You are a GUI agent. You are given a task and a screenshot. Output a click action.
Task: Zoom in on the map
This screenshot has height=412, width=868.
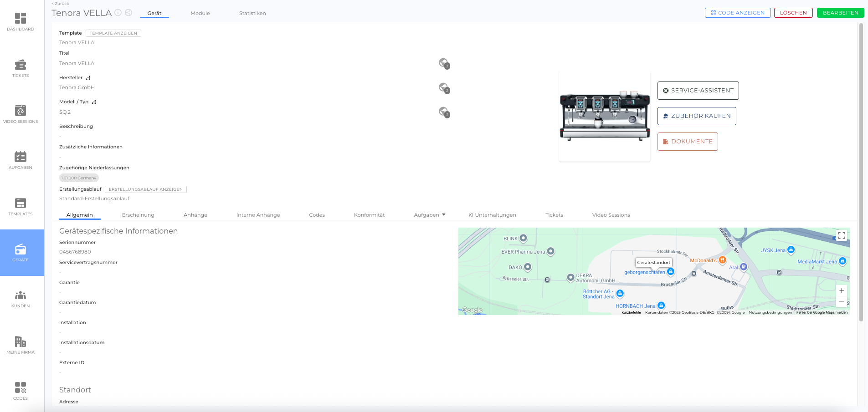click(841, 290)
